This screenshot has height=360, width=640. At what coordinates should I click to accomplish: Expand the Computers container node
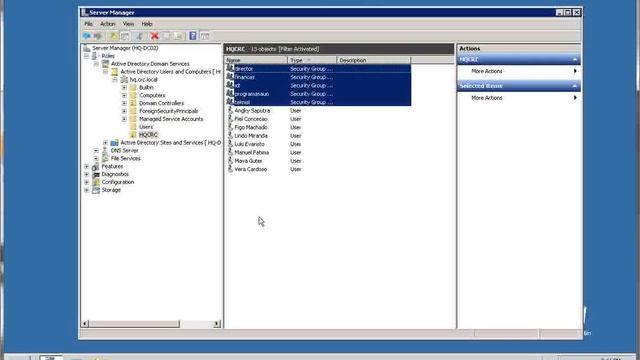pyautogui.click(x=124, y=95)
